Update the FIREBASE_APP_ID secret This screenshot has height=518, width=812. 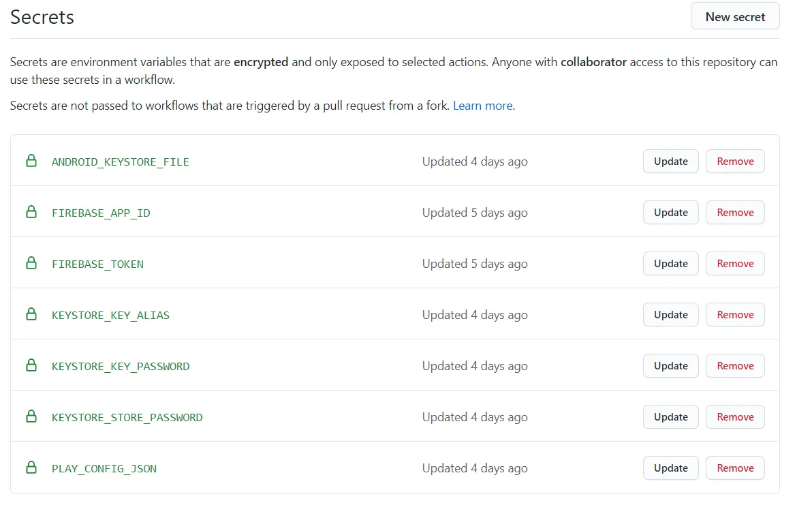coord(670,213)
